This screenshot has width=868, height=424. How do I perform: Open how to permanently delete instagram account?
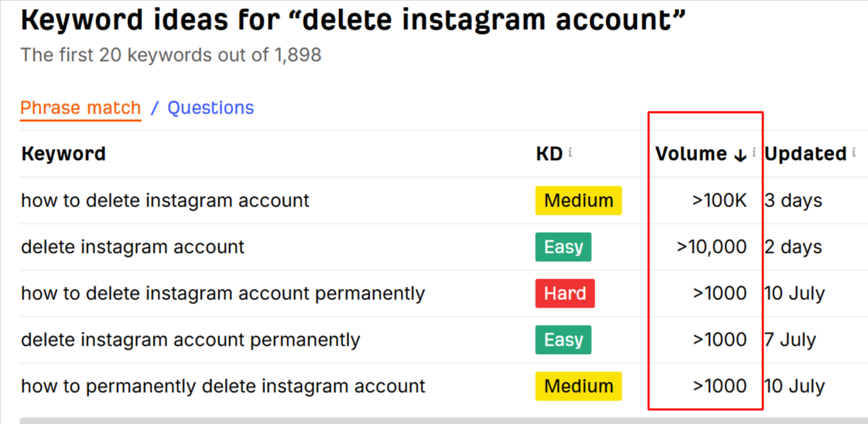223,387
